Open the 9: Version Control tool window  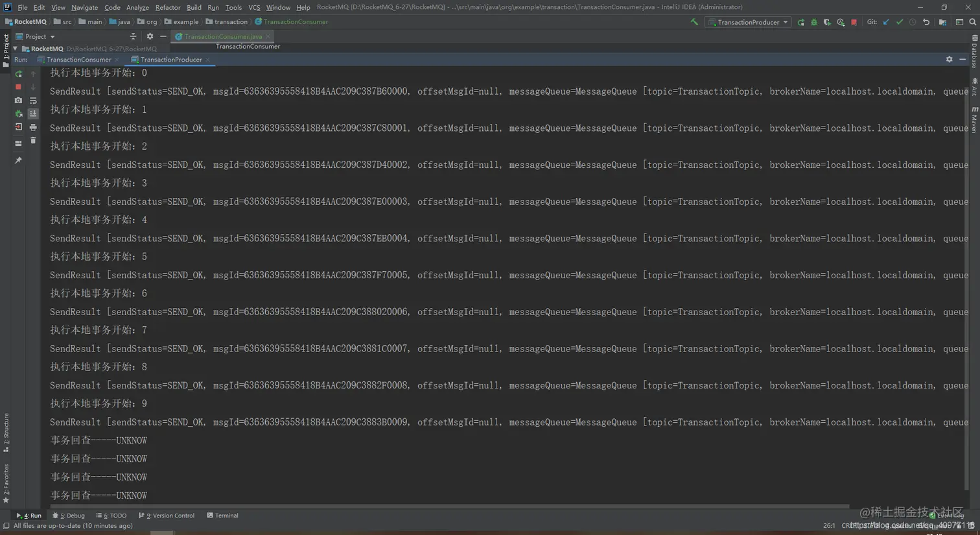click(x=167, y=516)
